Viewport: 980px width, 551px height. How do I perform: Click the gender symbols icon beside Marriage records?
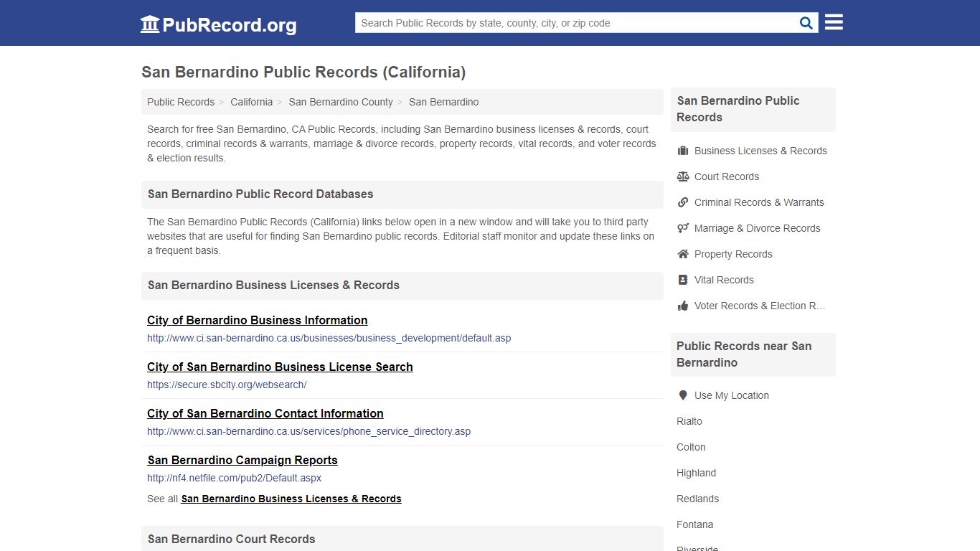[683, 228]
